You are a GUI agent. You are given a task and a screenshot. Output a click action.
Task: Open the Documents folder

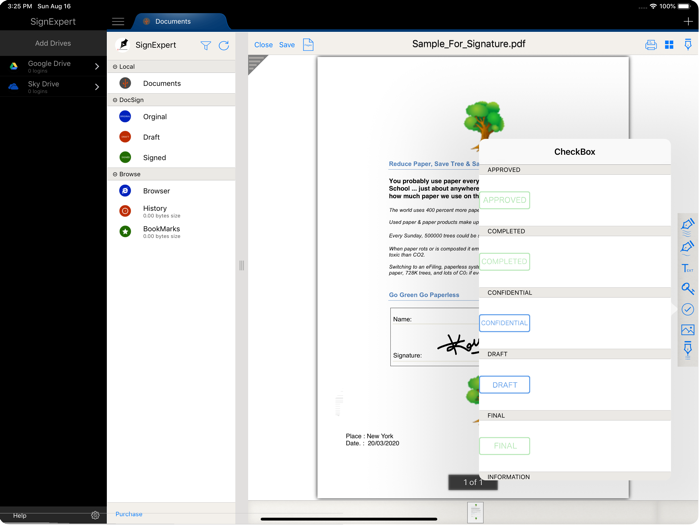(171, 83)
